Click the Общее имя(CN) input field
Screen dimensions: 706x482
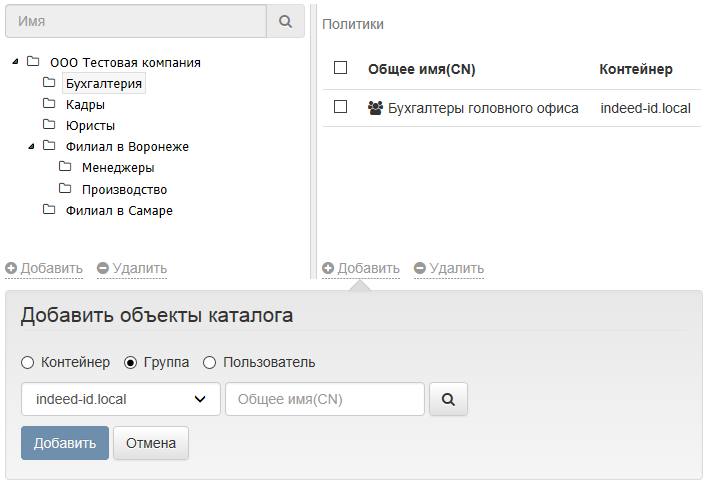click(325, 399)
